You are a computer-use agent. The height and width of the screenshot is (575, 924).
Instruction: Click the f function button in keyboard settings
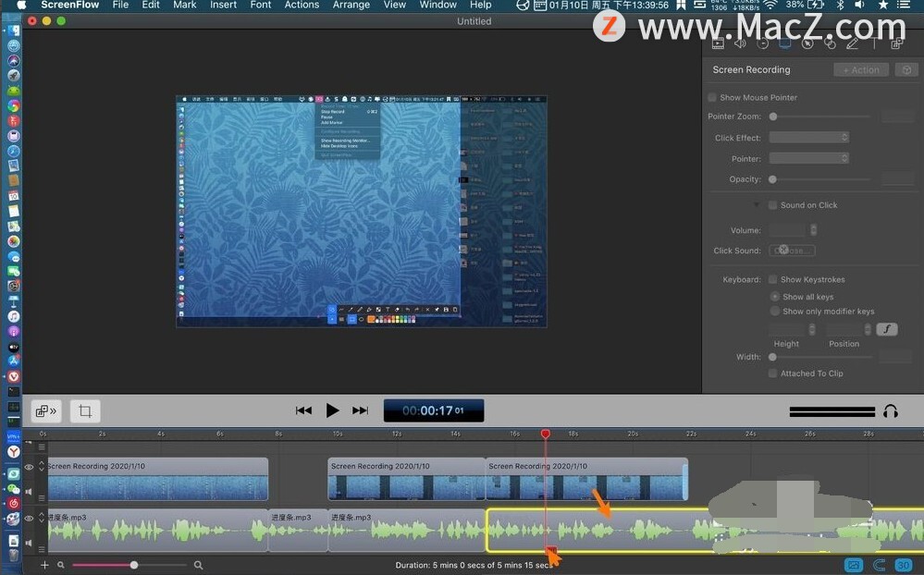point(887,329)
